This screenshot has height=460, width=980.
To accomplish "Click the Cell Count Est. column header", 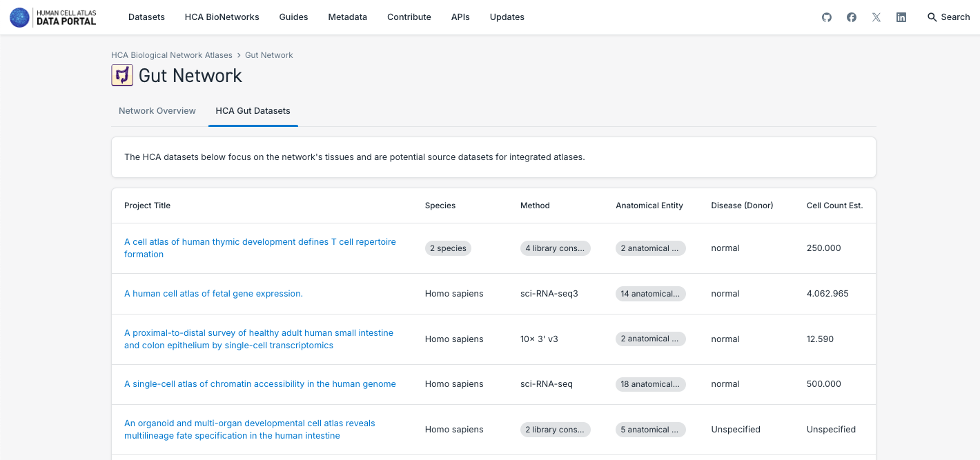I will [x=834, y=206].
